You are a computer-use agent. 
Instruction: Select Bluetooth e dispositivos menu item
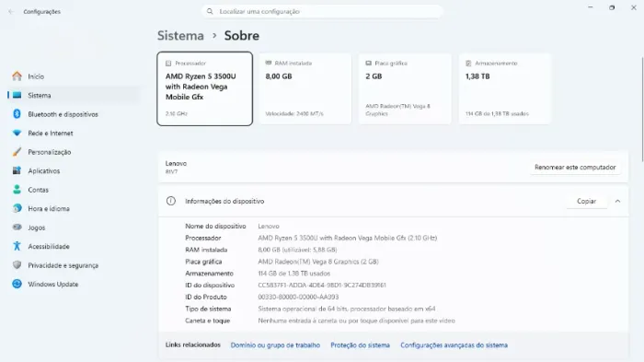point(74,114)
